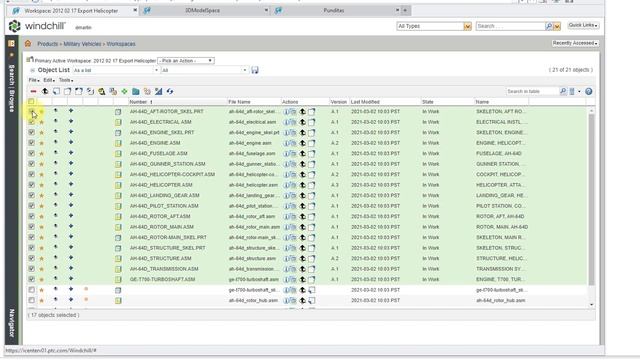The image size is (640, 360).
Task: Click checkout icon for AH-64D_HELICOPTER.ASM row
Action: point(311,185)
